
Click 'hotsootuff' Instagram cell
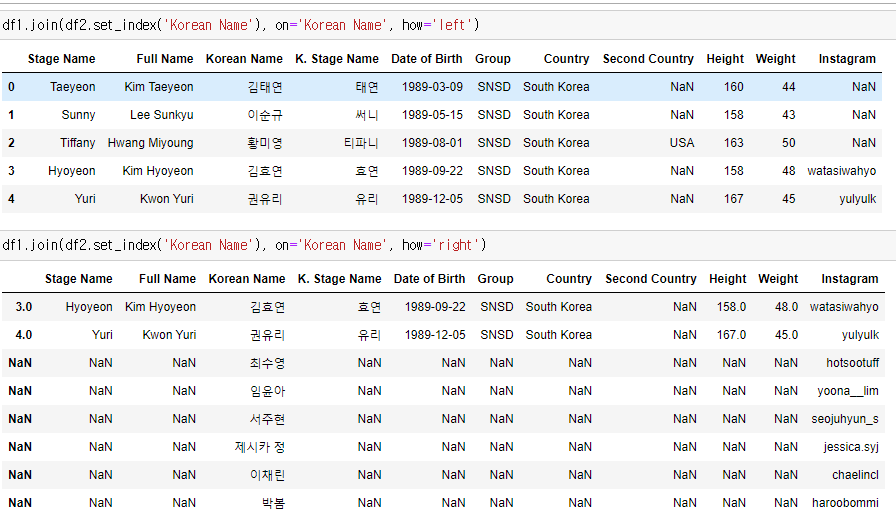pos(853,363)
